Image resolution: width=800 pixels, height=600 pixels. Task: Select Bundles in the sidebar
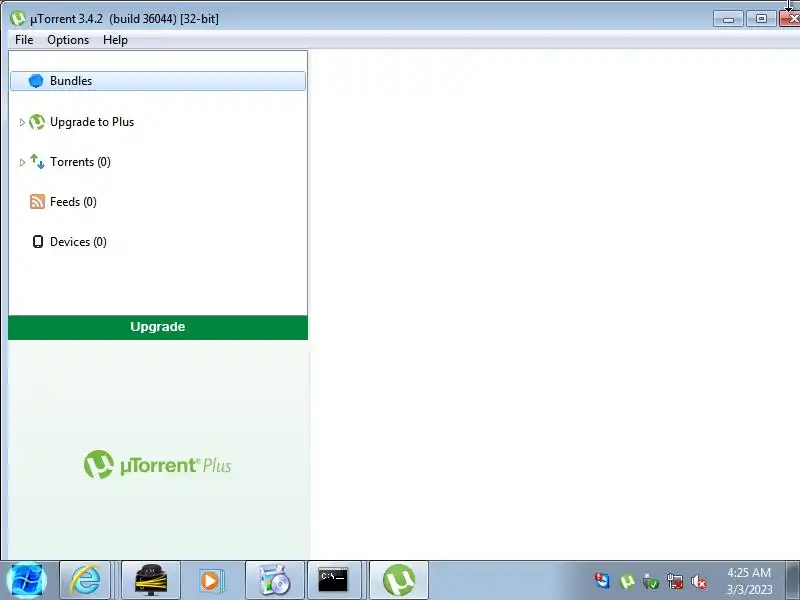(x=158, y=81)
